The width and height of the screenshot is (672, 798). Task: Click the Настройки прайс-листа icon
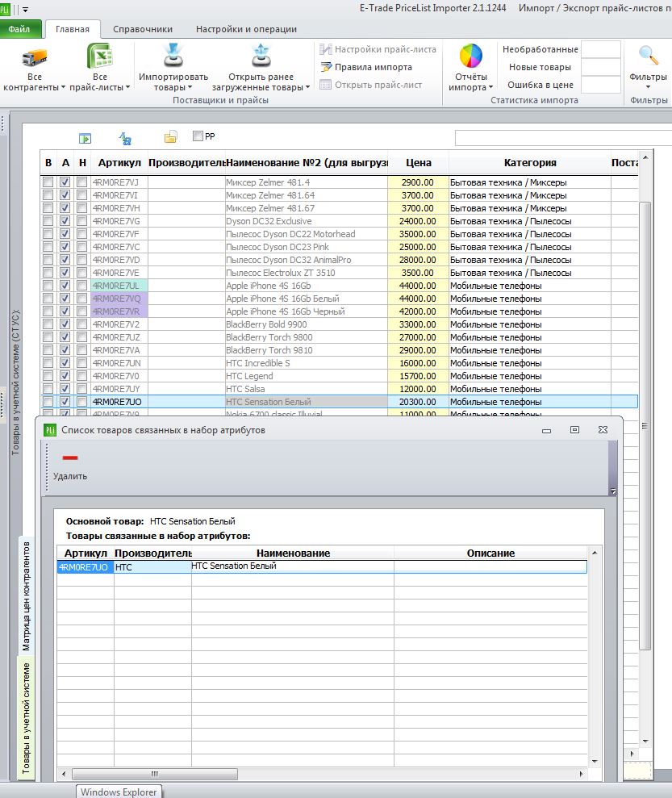tap(326, 49)
